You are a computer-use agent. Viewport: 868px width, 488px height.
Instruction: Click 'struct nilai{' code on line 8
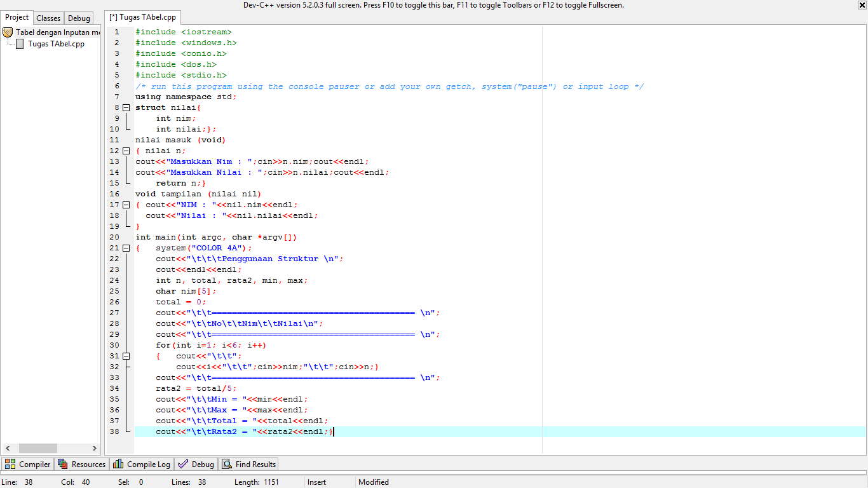(x=168, y=107)
